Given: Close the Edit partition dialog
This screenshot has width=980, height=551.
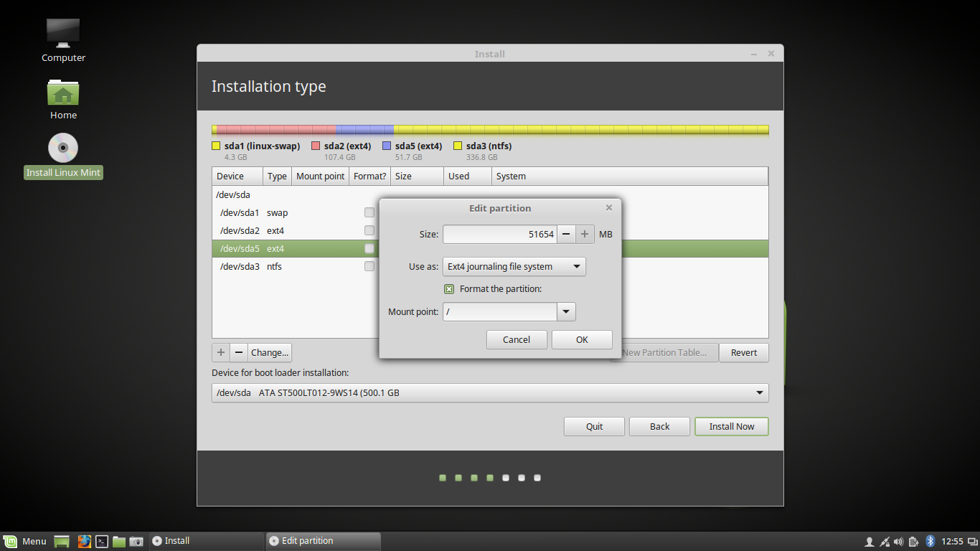Looking at the screenshot, I should pyautogui.click(x=609, y=208).
